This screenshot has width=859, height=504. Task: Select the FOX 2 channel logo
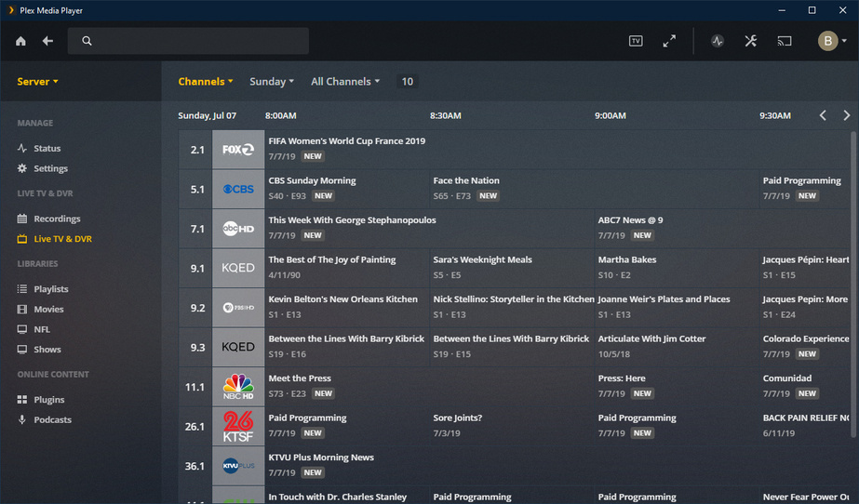coord(238,150)
